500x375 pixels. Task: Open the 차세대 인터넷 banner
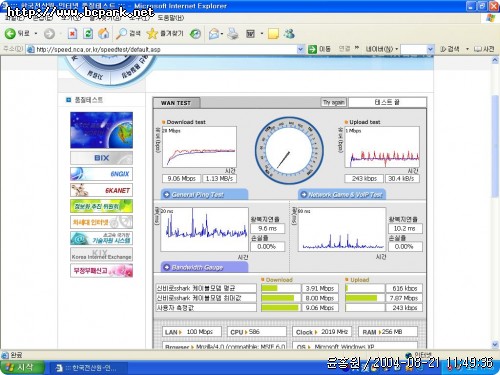coord(101,222)
